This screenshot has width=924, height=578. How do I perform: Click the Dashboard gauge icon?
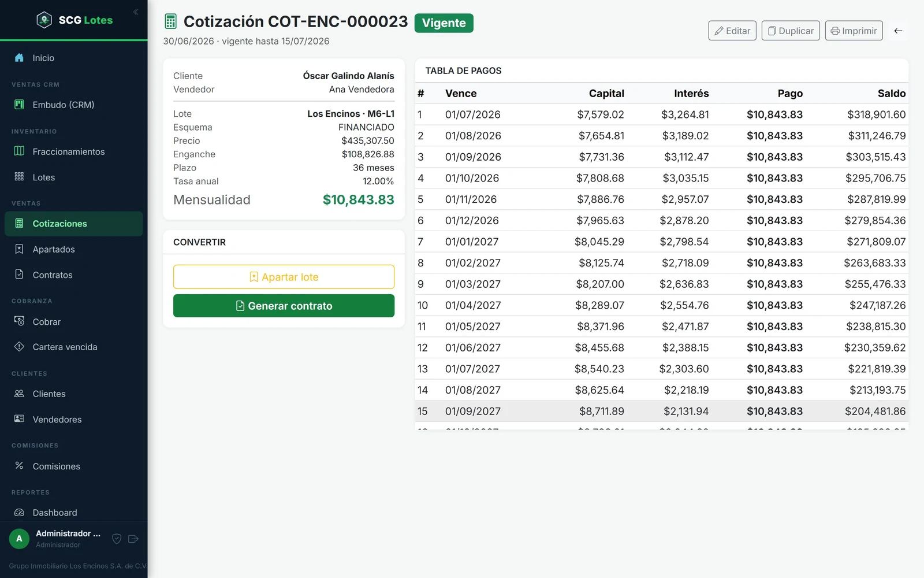point(19,513)
